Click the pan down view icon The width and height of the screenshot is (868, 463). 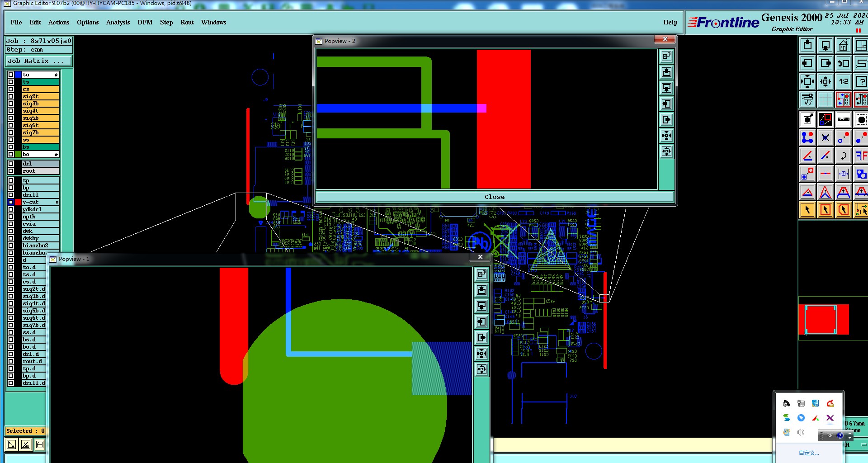tap(826, 45)
